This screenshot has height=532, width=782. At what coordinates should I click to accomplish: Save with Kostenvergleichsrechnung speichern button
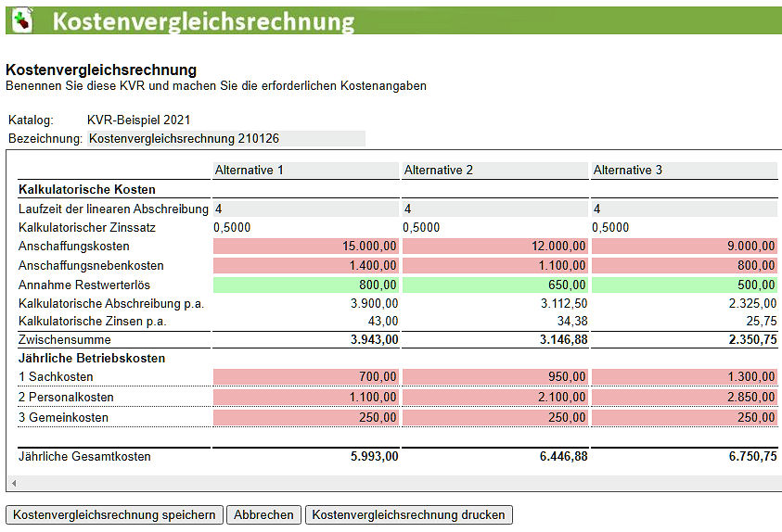point(115,515)
